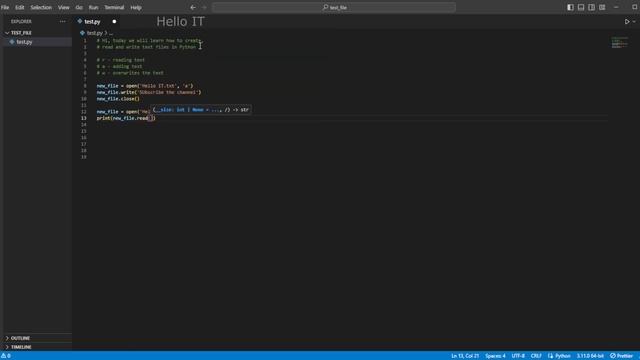The image size is (640, 360).
Task: Click the Prettier status bar item
Action: [621, 356]
